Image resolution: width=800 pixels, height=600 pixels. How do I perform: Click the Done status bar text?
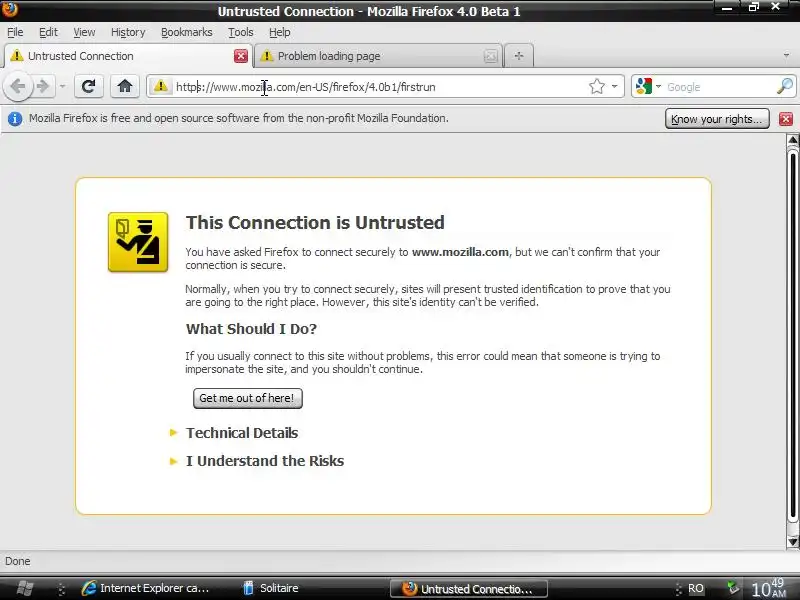click(x=18, y=561)
